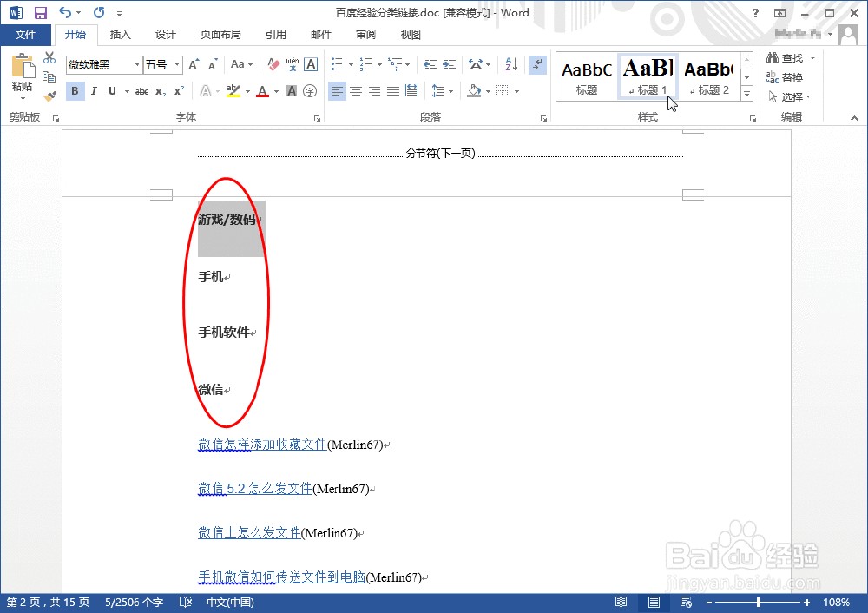Click the Character Border icon
This screenshot has width=868, height=613.
click(x=311, y=64)
